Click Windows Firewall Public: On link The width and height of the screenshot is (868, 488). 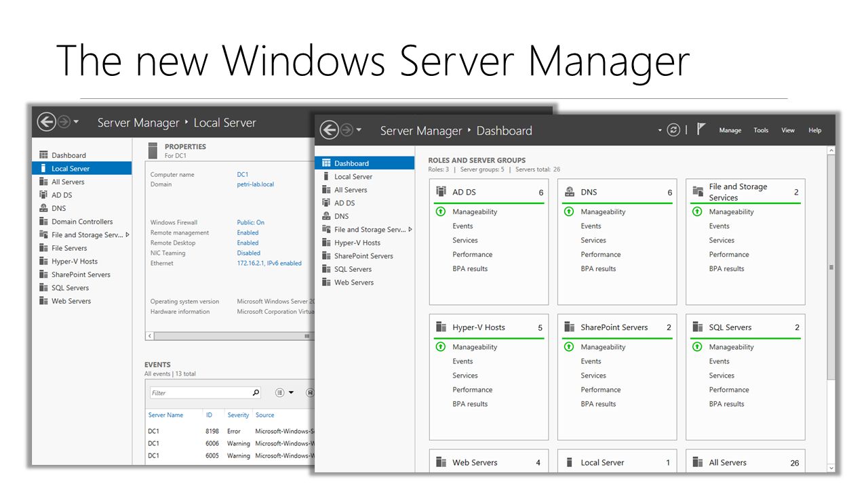[251, 222]
